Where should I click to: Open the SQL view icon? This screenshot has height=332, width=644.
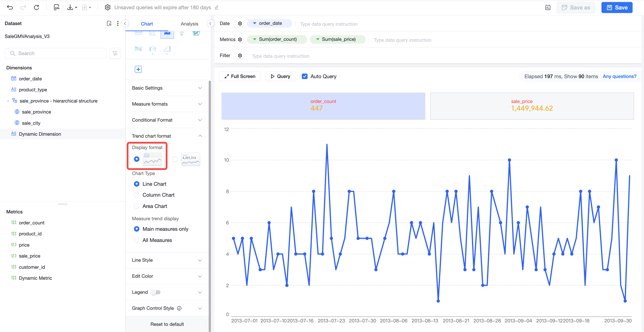pyautogui.click(x=57, y=7)
